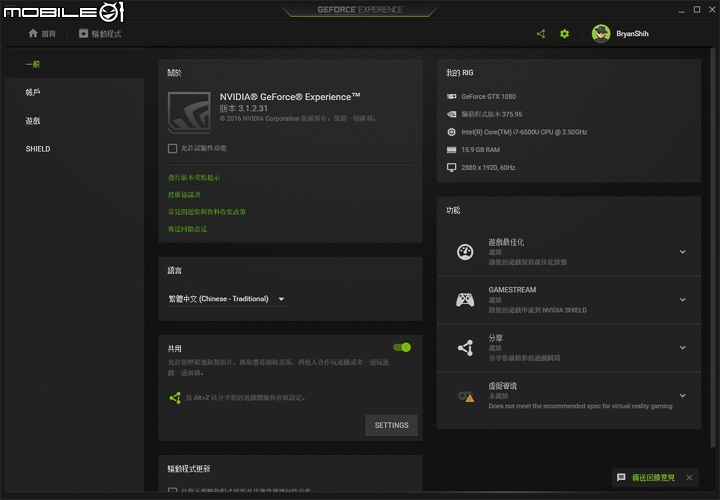Expand the share feature row chevron
The width and height of the screenshot is (720, 500).
coord(683,348)
